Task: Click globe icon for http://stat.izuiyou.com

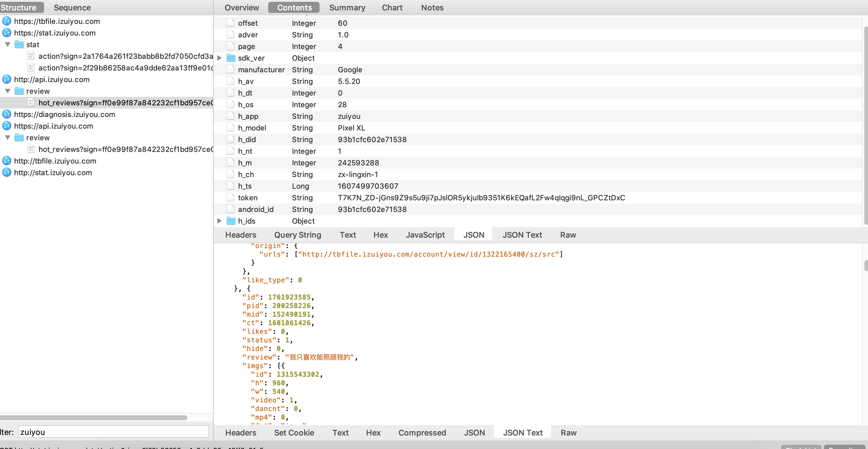Action: 7,172
